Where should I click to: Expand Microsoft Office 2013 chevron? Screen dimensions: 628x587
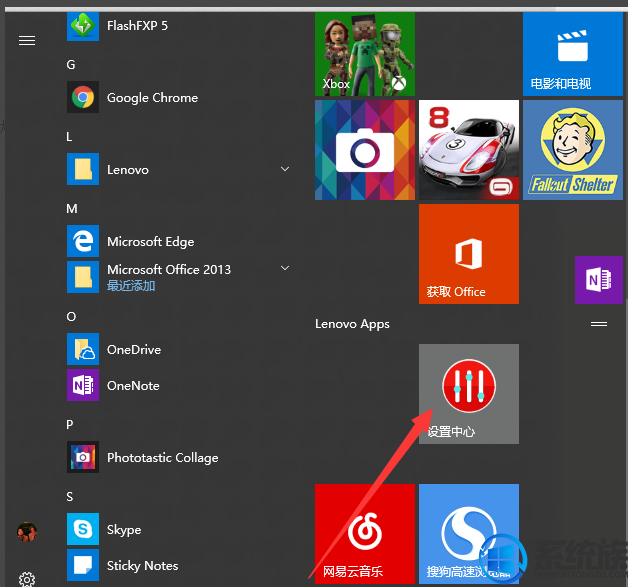[285, 268]
